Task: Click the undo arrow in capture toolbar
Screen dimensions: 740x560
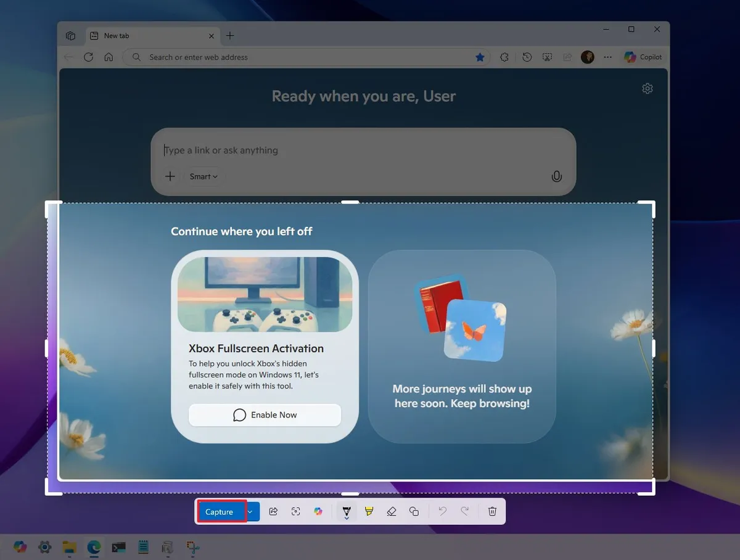Action: [x=443, y=511]
